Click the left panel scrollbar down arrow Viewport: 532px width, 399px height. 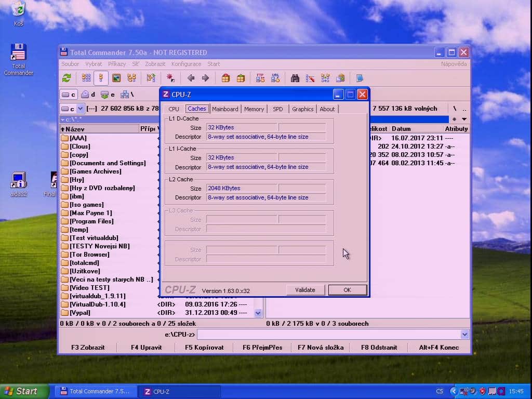(258, 313)
